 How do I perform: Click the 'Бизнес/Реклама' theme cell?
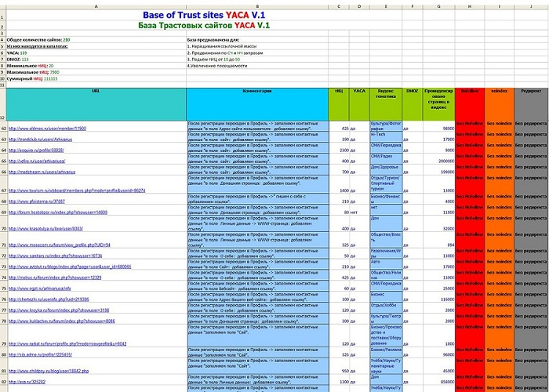tap(386, 352)
